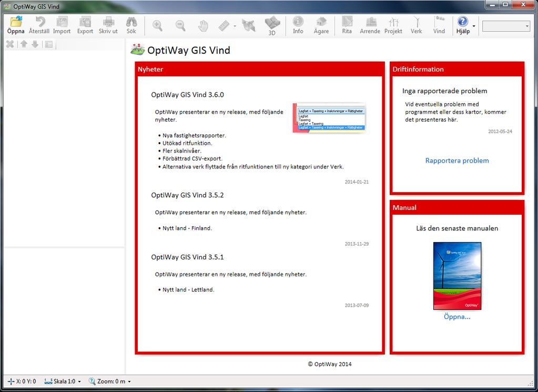Viewport: 538px width, 392px height.
Task: Select the zoom in magnifier tool
Action: click(157, 25)
